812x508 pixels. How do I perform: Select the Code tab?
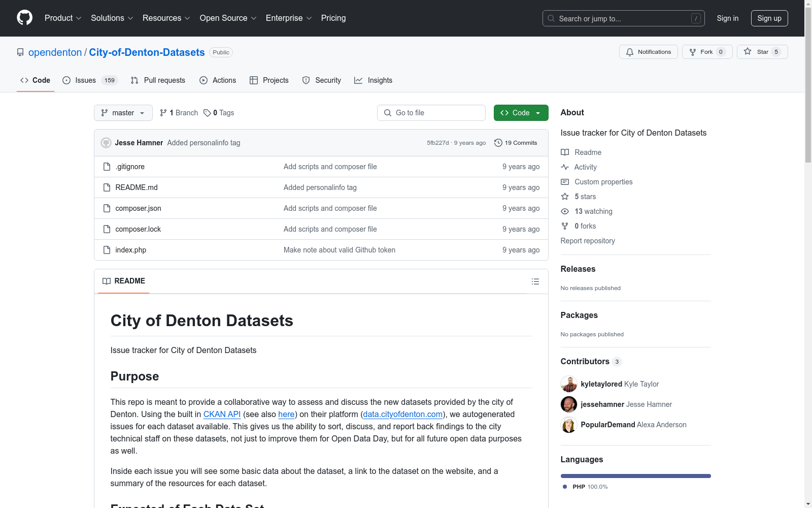point(35,80)
